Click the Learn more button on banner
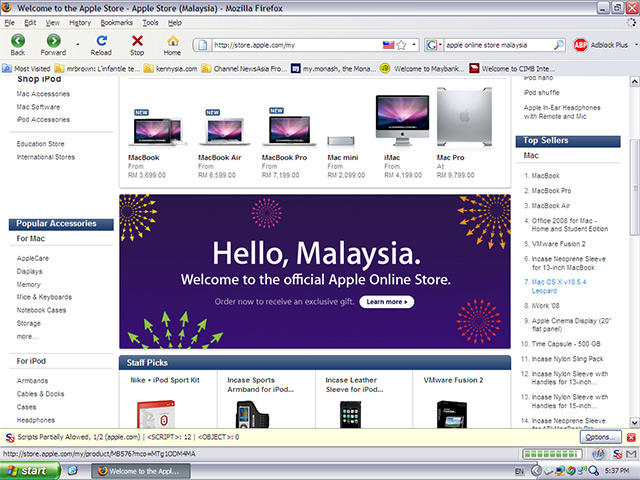 [x=388, y=301]
